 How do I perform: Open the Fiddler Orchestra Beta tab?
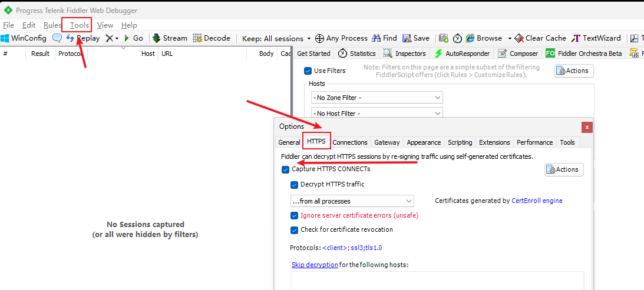(584, 54)
